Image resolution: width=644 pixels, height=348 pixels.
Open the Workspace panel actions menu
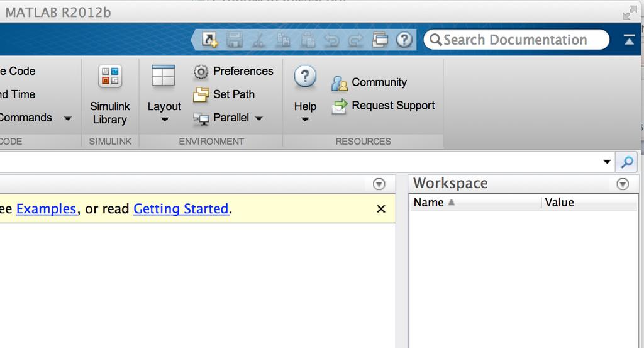[623, 184]
